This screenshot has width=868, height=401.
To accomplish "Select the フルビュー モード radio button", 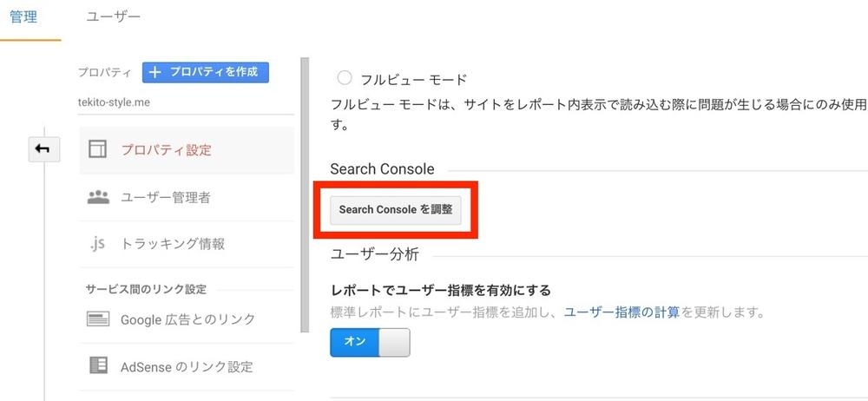I will (x=345, y=78).
